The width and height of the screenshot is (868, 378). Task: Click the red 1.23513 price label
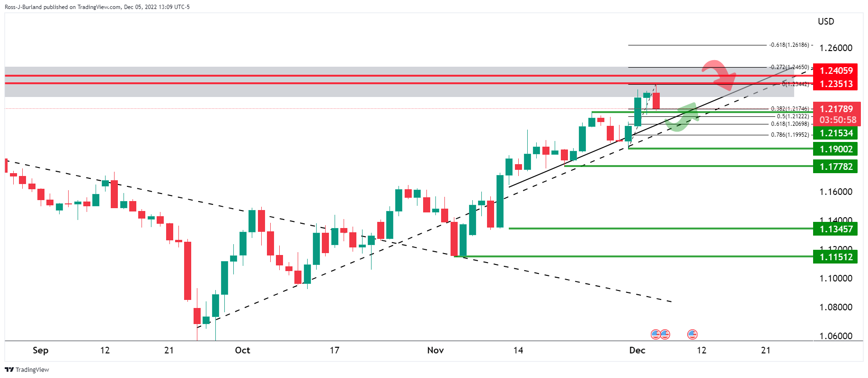836,84
